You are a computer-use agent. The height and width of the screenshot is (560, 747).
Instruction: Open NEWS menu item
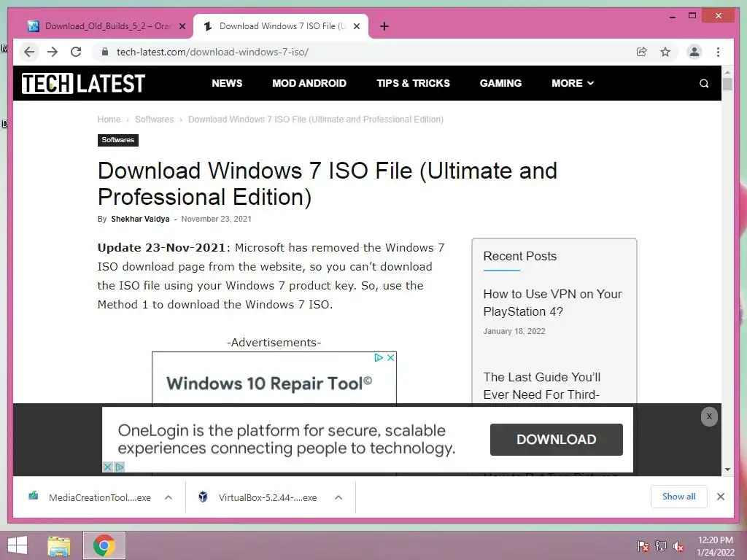(x=227, y=83)
